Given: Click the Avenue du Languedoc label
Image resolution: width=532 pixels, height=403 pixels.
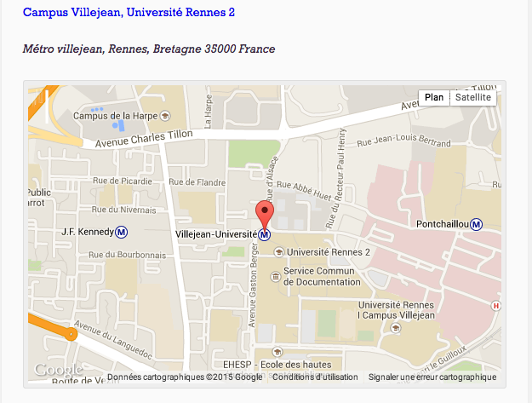Looking at the screenshot, I should (x=113, y=339).
